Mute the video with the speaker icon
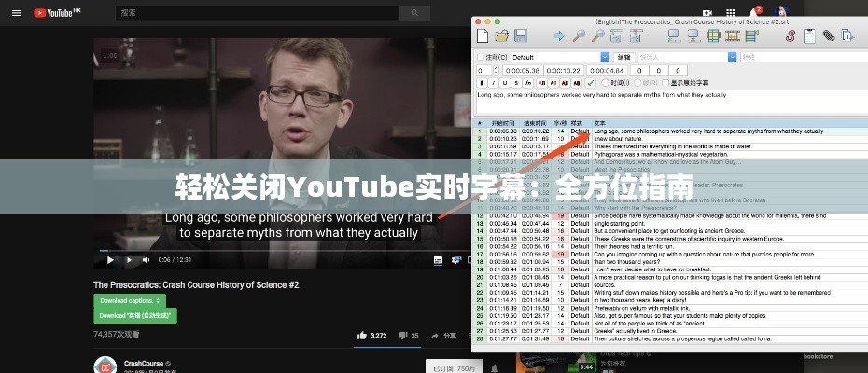Image resolution: width=868 pixels, height=373 pixels. point(147,259)
